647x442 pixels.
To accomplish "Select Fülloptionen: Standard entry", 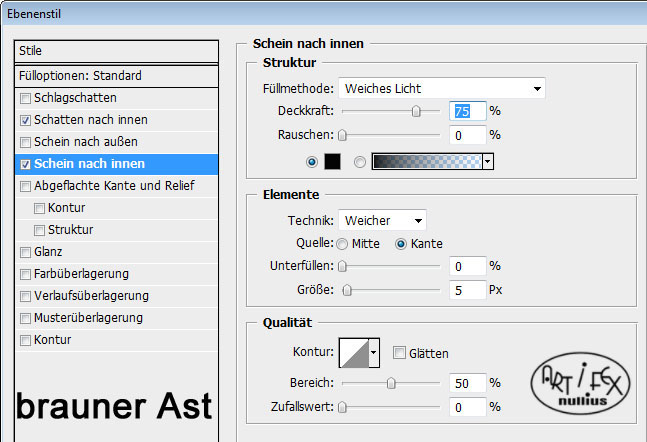I will [116, 76].
